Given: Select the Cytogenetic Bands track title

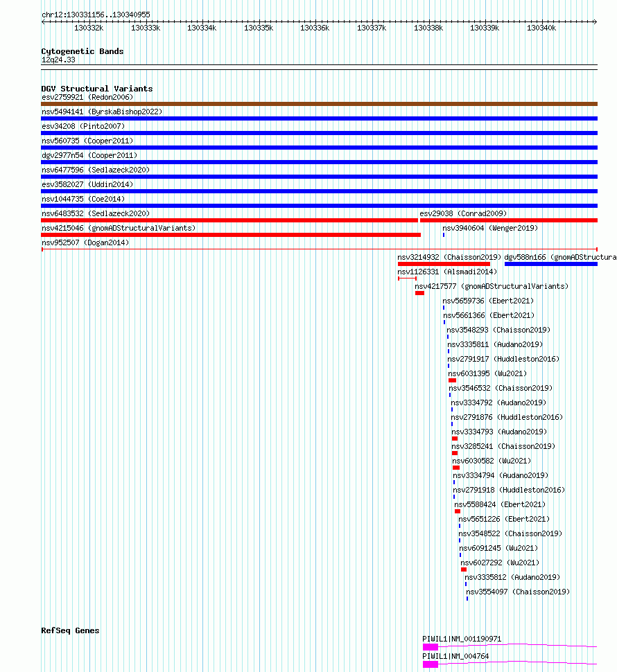Looking at the screenshot, I should (x=82, y=51).
